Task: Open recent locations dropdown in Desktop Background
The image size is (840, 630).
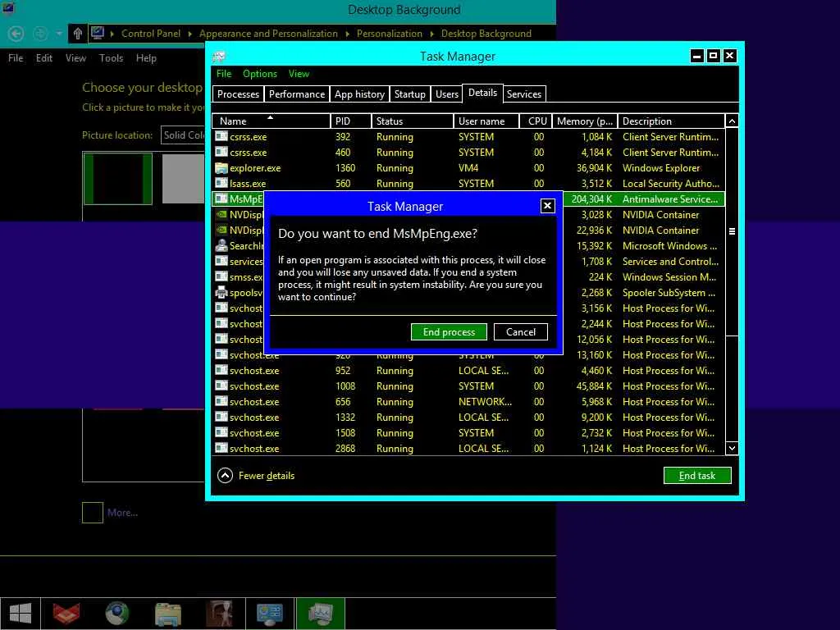Action: click(x=59, y=34)
